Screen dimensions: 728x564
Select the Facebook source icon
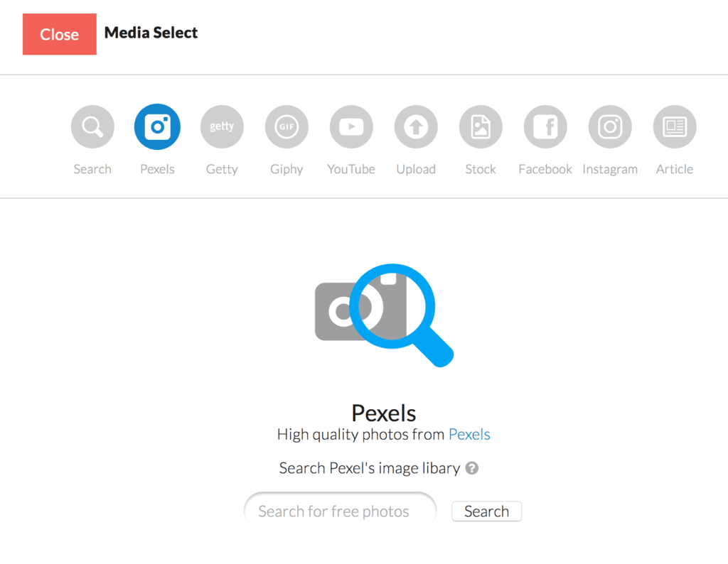(x=545, y=126)
